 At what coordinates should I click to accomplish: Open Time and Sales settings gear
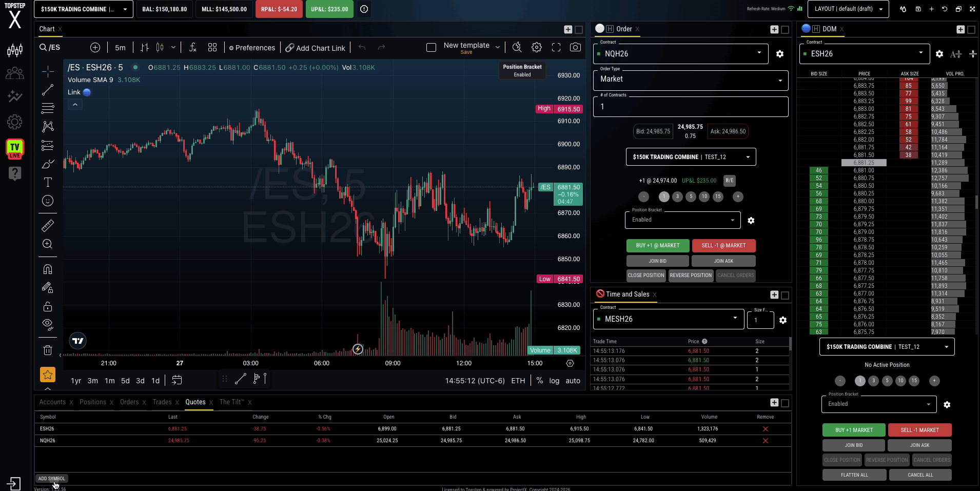click(782, 320)
